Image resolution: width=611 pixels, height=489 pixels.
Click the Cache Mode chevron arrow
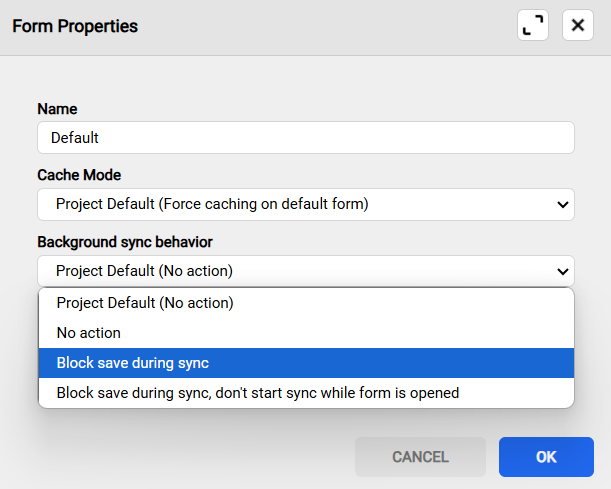(x=560, y=205)
